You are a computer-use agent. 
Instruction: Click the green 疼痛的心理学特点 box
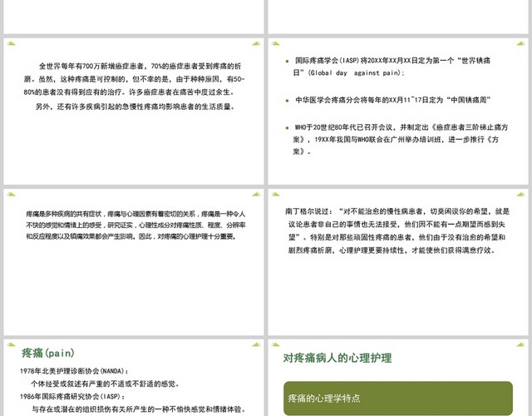point(398,398)
